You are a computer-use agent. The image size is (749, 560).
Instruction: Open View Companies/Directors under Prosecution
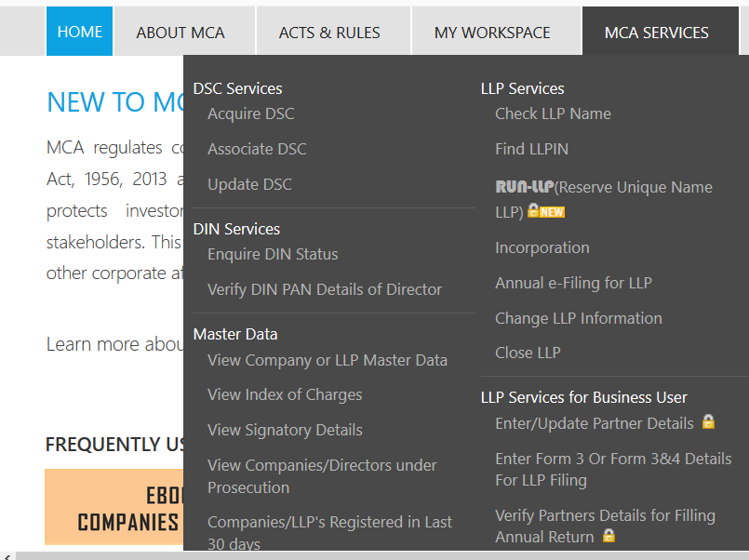323,476
